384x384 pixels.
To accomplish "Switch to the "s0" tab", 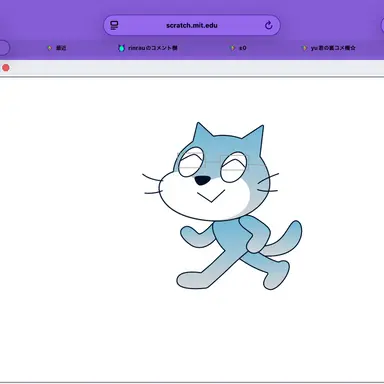I will point(238,48).
